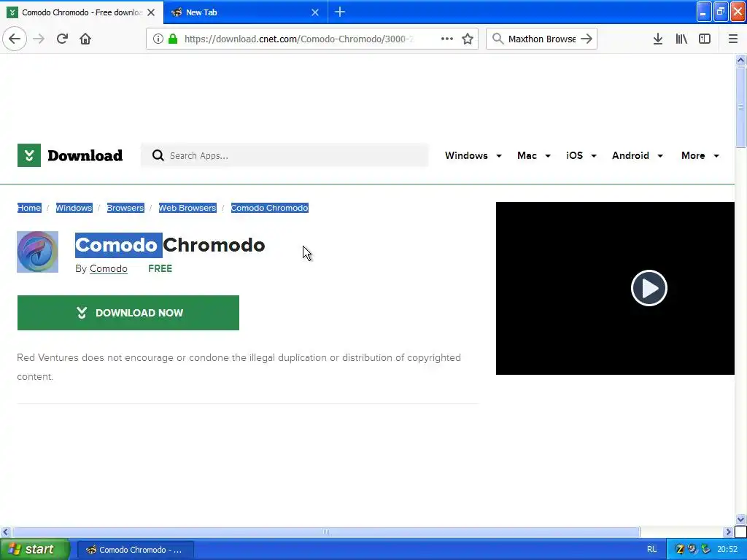
Task: Open page actions three-dot menu
Action: coord(447,39)
